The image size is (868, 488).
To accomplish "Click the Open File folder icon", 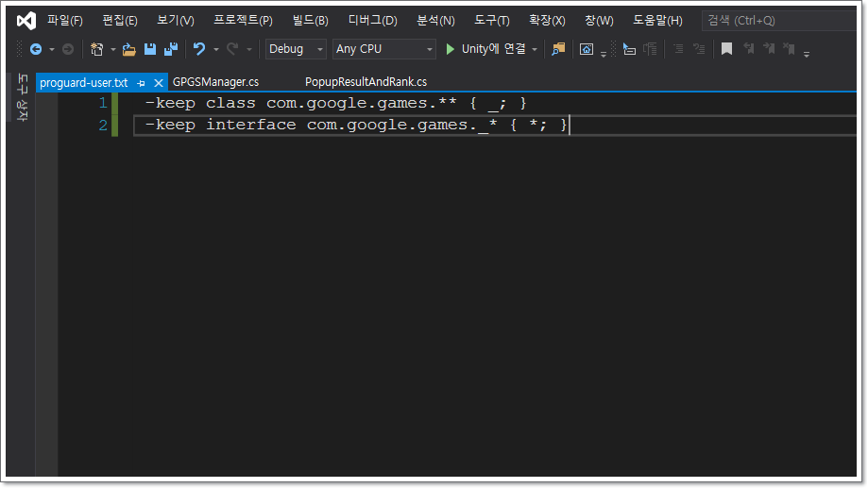I will 129,49.
